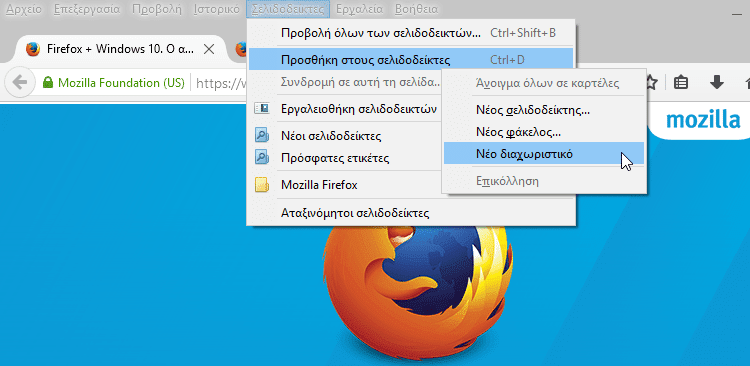The image size is (750, 366).
Task: Open the Εργαλεία menu
Action: [x=359, y=9]
